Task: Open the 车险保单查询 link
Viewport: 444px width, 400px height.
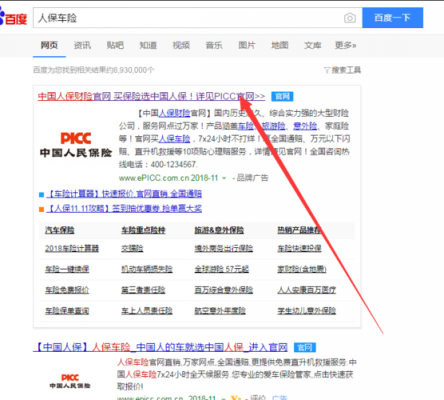Action: point(67,311)
